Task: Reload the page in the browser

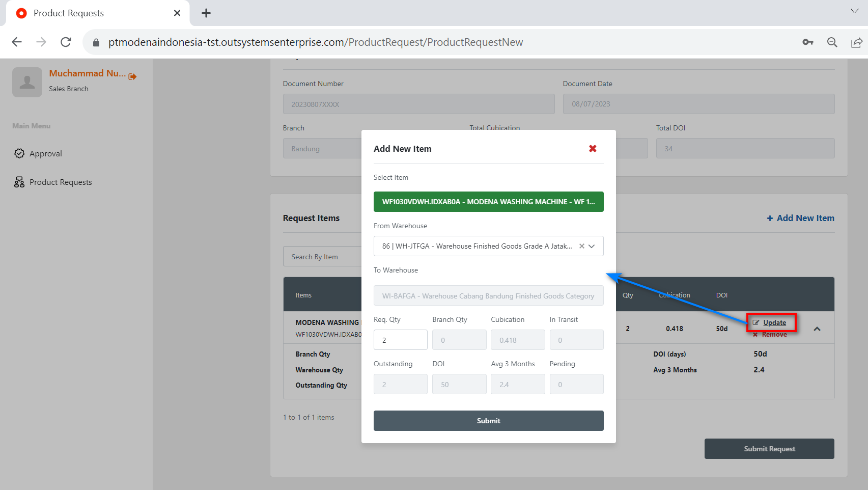Action: click(x=66, y=42)
